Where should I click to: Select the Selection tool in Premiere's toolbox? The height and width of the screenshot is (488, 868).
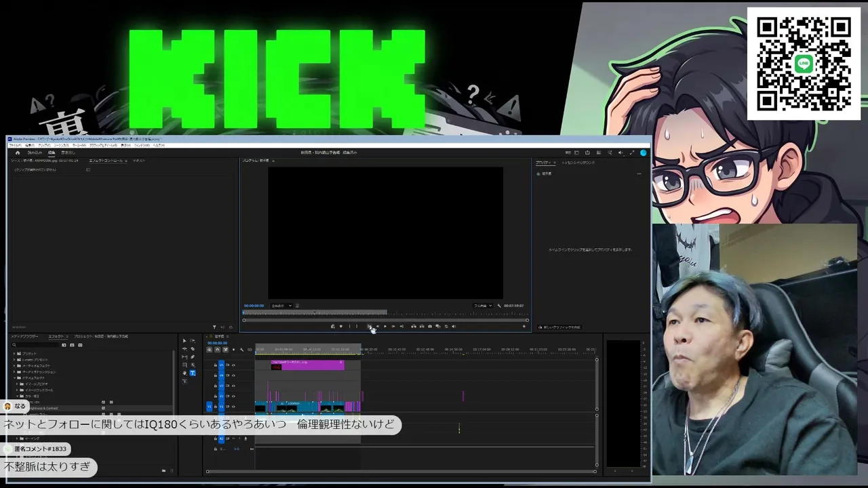tap(184, 341)
